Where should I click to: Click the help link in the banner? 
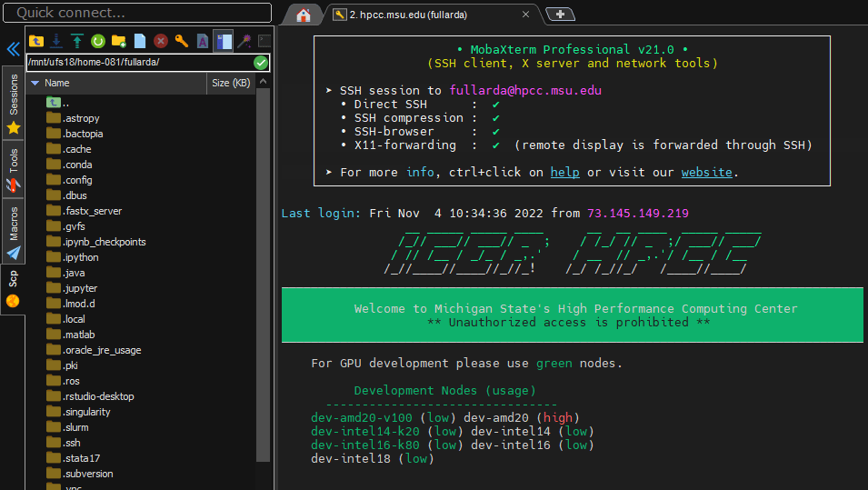click(564, 172)
